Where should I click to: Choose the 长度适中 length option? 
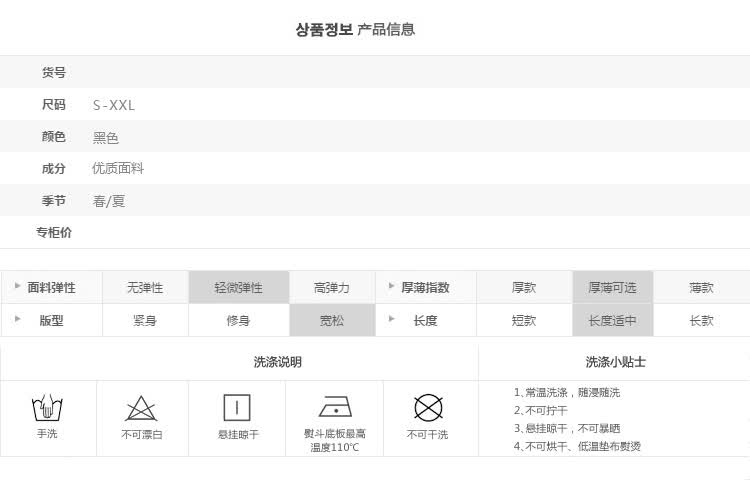coord(612,321)
